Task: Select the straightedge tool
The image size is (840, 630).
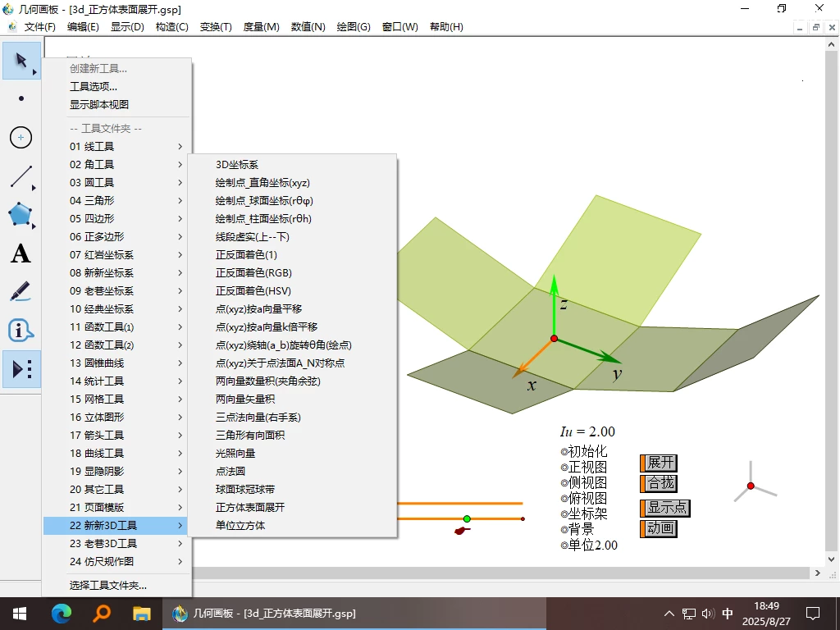Action: click(x=21, y=176)
